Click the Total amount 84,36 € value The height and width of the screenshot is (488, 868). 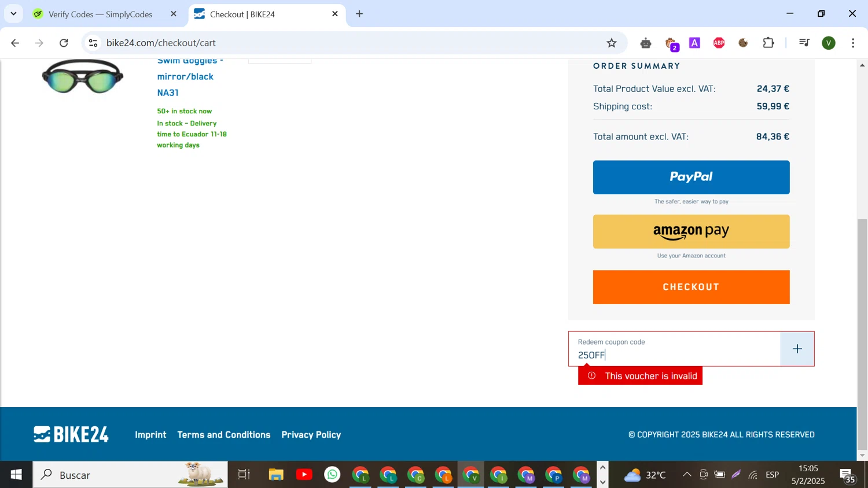point(773,136)
